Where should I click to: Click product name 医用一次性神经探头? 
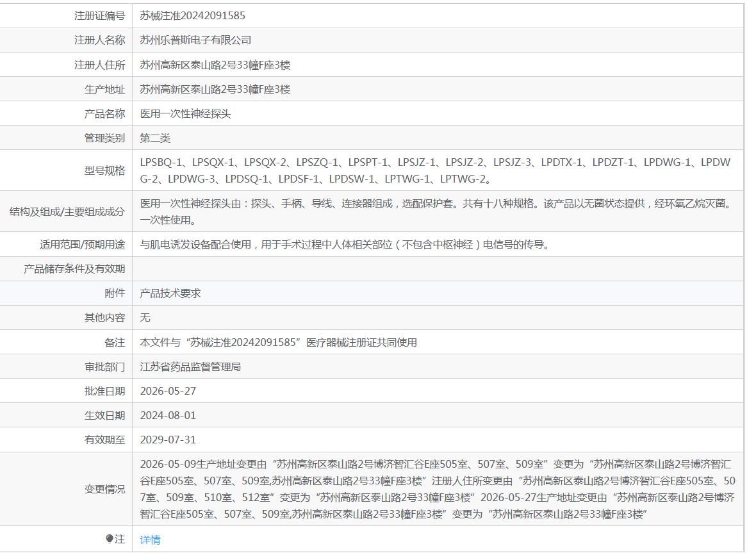click(185, 114)
